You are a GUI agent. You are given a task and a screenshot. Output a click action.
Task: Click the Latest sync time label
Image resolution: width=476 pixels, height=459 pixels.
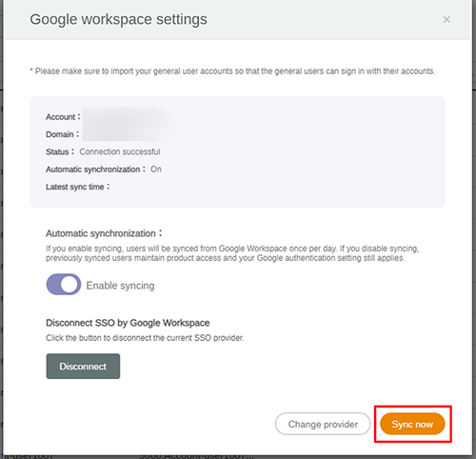coord(78,187)
